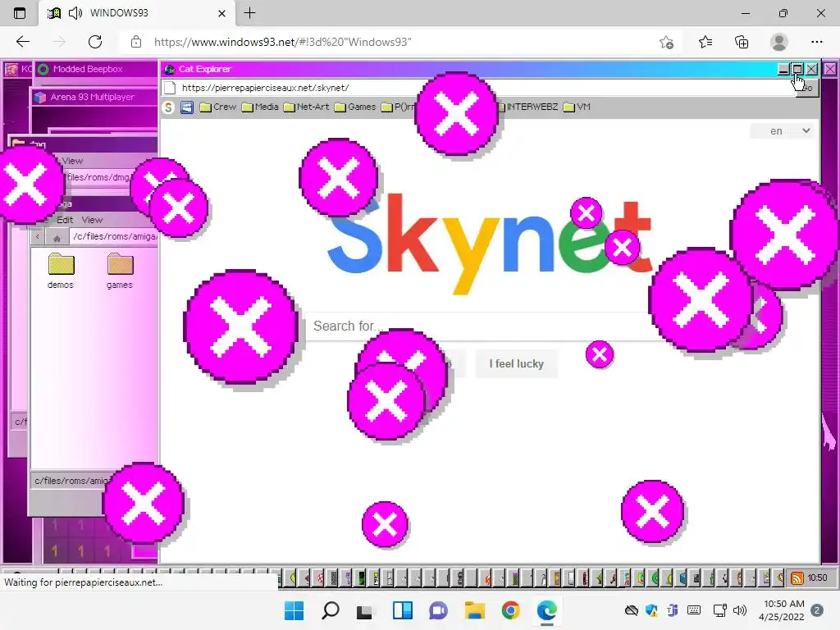
Task: Go back in Edge browser
Action: point(22,42)
